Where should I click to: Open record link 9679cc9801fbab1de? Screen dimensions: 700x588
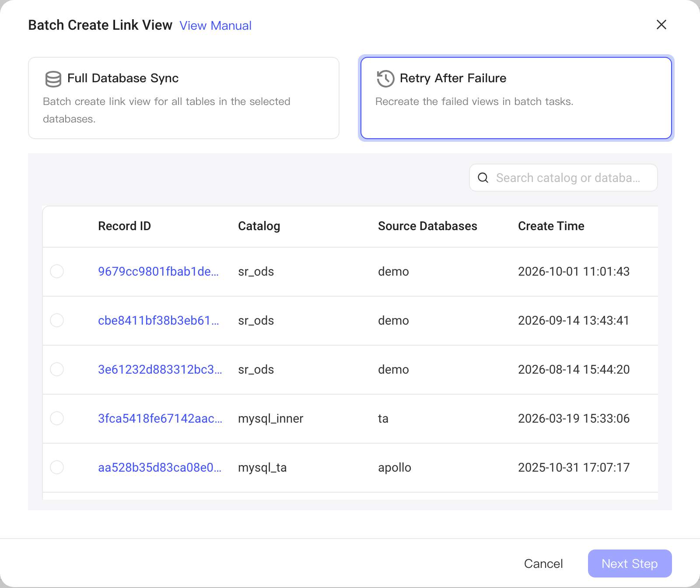point(158,271)
